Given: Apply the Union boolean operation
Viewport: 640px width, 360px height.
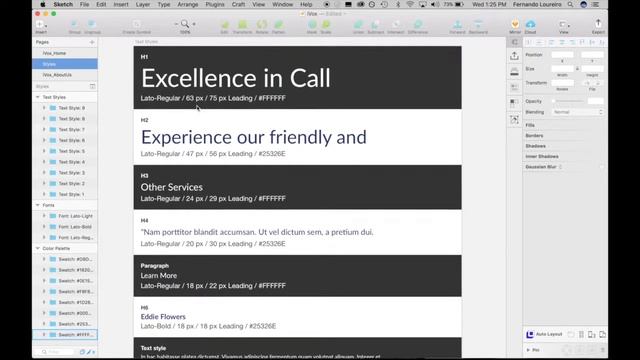Looking at the screenshot, I should (x=358, y=25).
